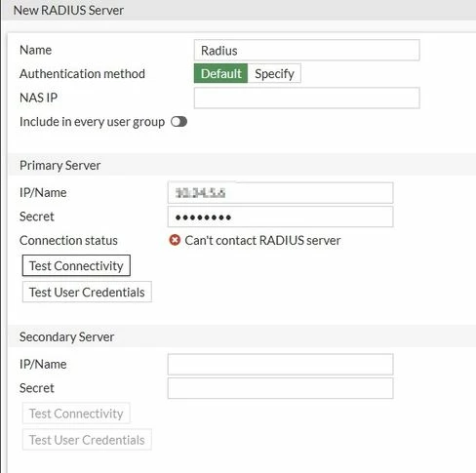Click the NAS IP input field

[x=306, y=98]
